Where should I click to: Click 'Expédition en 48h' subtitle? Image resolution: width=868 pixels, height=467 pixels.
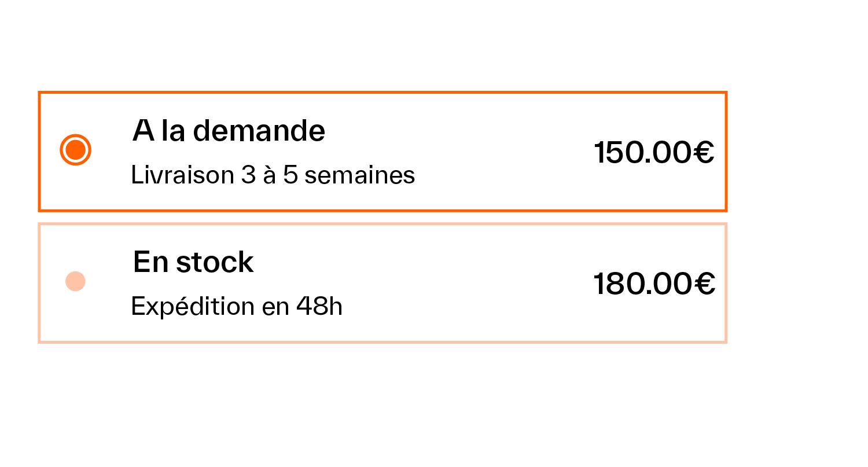237,306
